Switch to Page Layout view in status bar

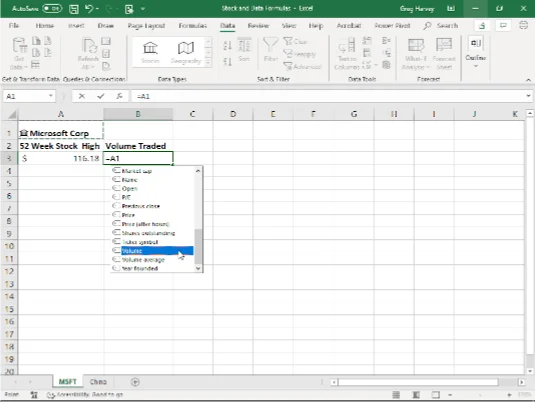[416, 395]
